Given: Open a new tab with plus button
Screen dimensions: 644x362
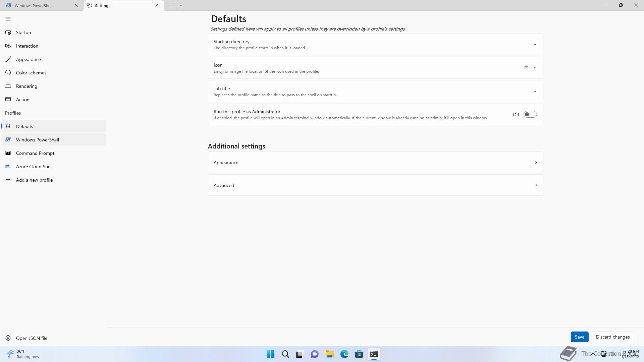Looking at the screenshot, I should [171, 5].
